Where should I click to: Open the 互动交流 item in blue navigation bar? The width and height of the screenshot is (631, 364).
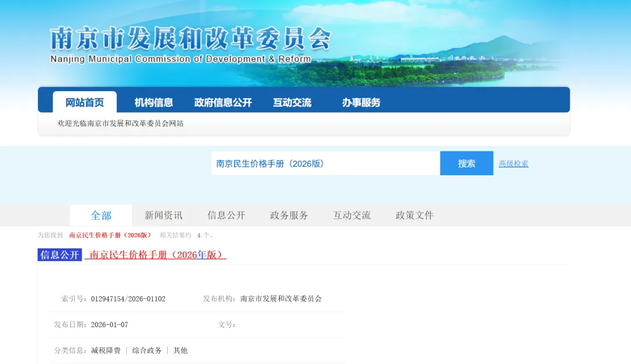point(292,103)
